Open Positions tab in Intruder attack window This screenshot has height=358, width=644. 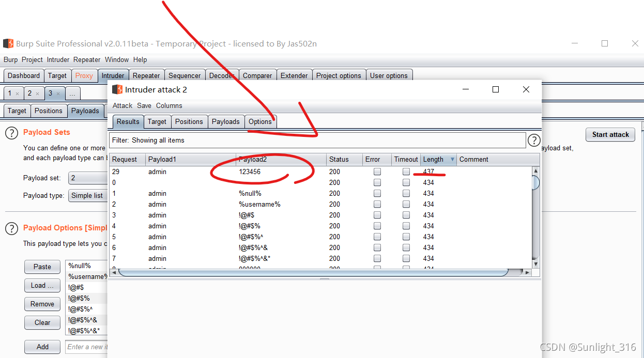pos(189,121)
